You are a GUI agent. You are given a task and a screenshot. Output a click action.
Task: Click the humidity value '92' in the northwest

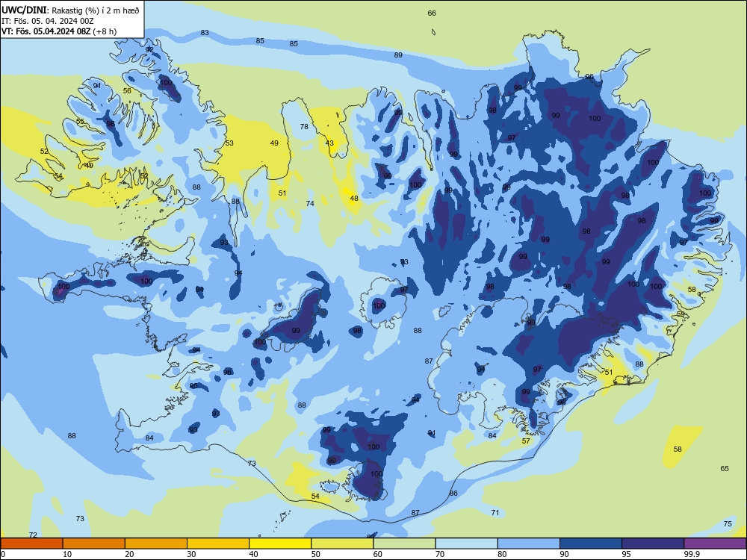149,49
